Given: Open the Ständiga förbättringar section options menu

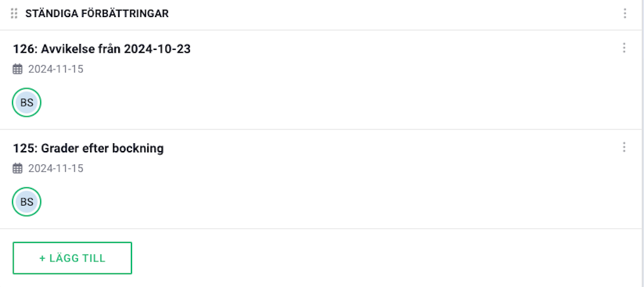Looking at the screenshot, I should point(625,14).
